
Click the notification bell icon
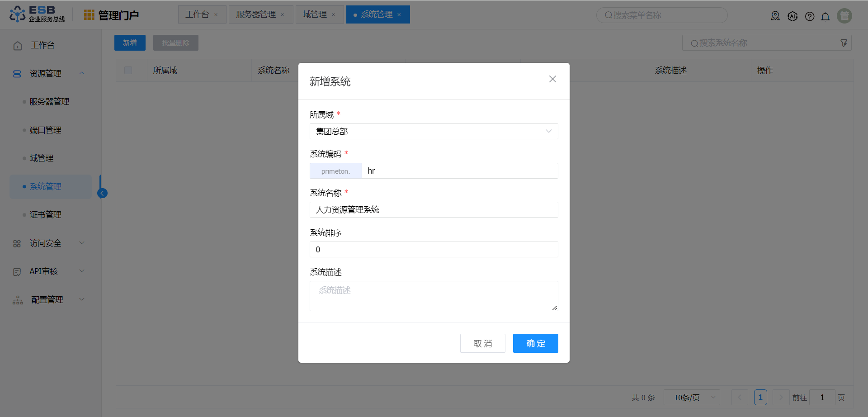[825, 17]
